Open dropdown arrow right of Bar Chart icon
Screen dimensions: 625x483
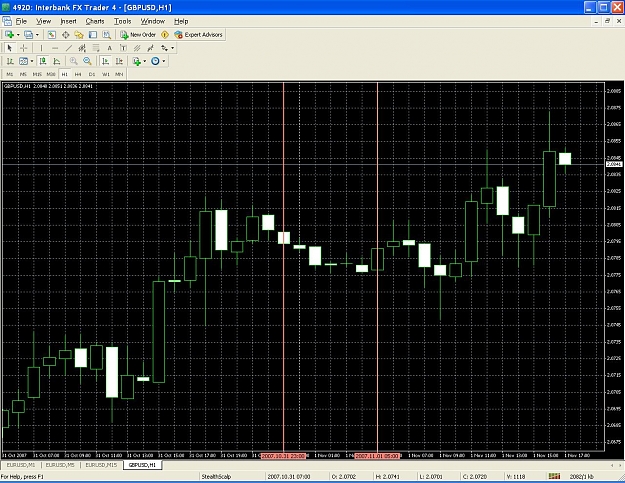click(x=32, y=61)
